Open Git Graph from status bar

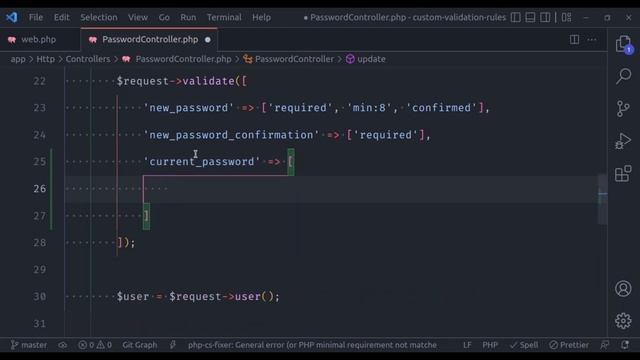(140, 345)
